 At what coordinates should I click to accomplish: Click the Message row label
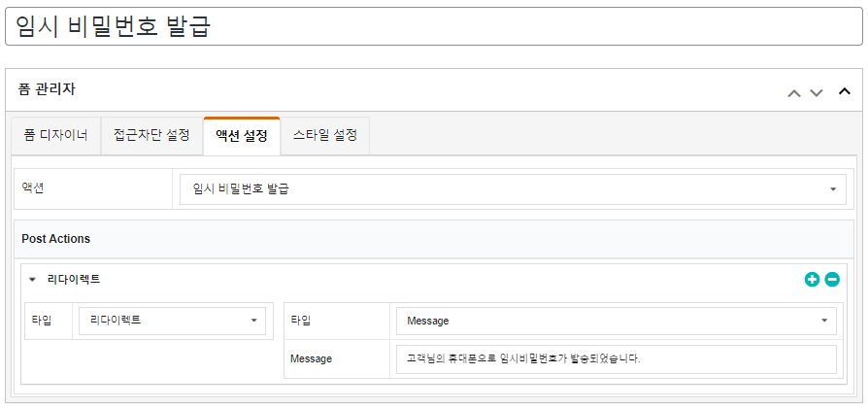(x=311, y=358)
